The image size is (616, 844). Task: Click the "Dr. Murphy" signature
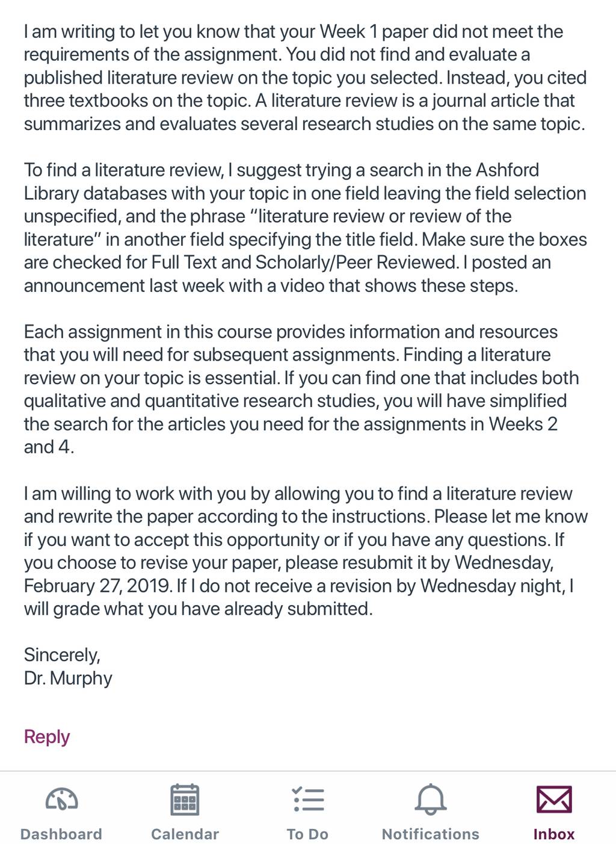pyautogui.click(x=68, y=678)
